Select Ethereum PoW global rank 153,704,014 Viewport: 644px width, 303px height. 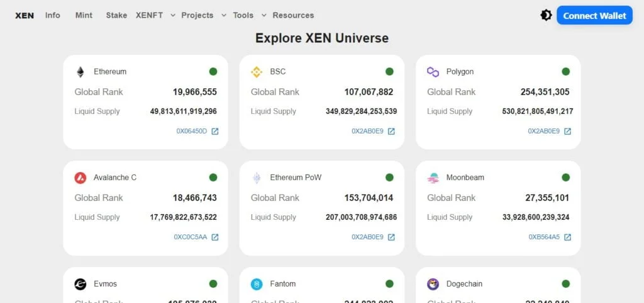tap(369, 198)
